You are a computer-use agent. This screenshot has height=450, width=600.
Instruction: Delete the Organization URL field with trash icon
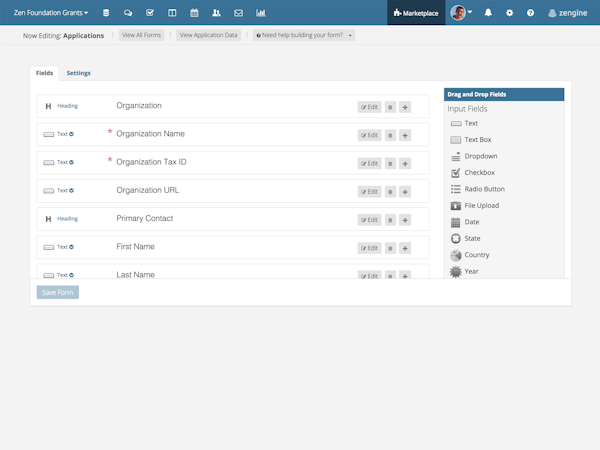tap(390, 191)
